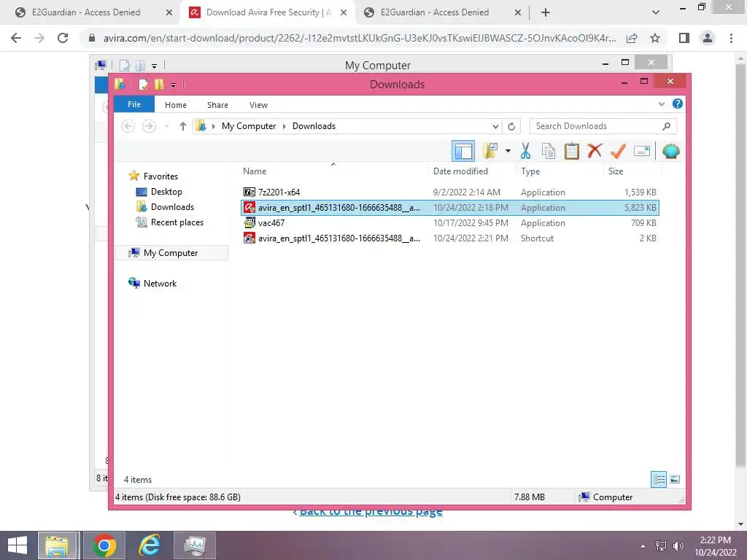Open the Windows Start button
The width and height of the screenshot is (747, 560).
[x=18, y=545]
